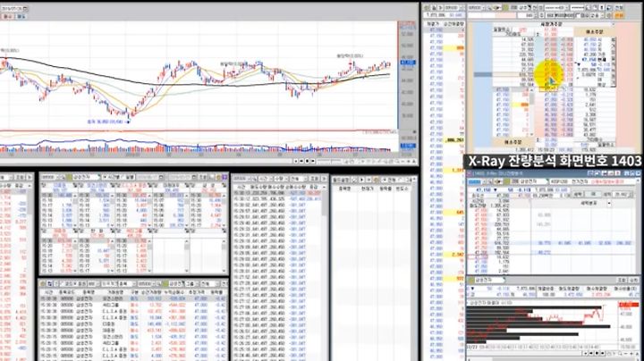Click the icon right of 필드설정 in the watchlist toolbar
Image resolution: width=644 pixels, height=361 pixels.
click(x=355, y=179)
